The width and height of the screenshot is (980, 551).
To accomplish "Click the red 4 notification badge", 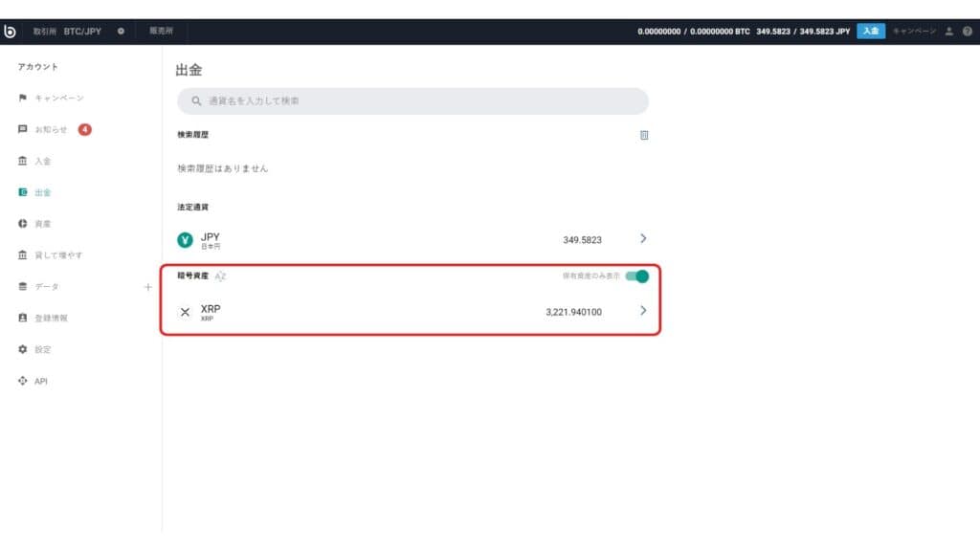I will click(x=84, y=129).
